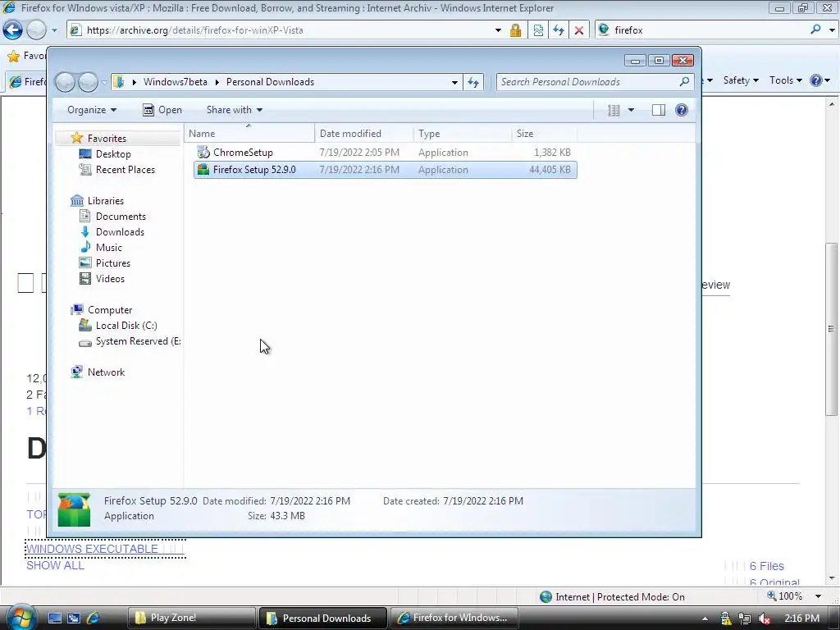Sort by Date modified column header
840x630 pixels.
(363, 134)
